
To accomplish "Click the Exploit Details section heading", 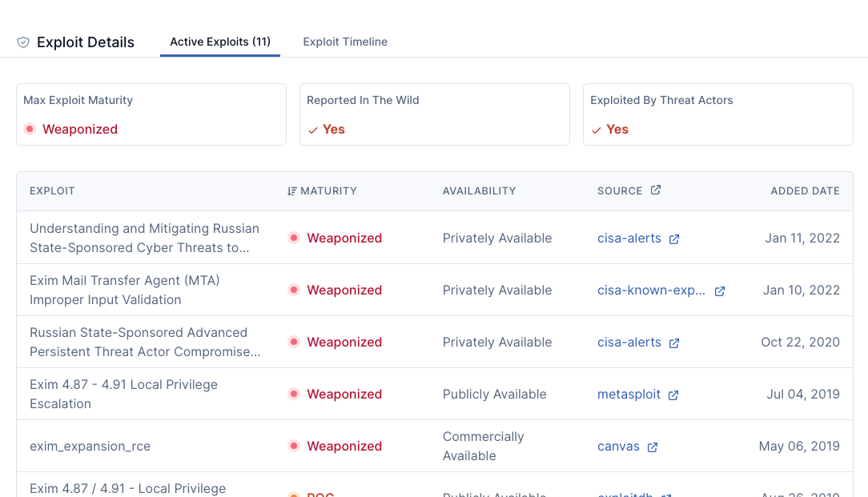I will tap(85, 42).
